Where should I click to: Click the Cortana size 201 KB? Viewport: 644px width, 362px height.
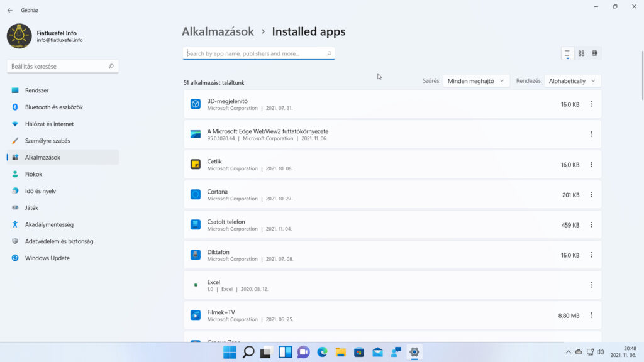(571, 195)
